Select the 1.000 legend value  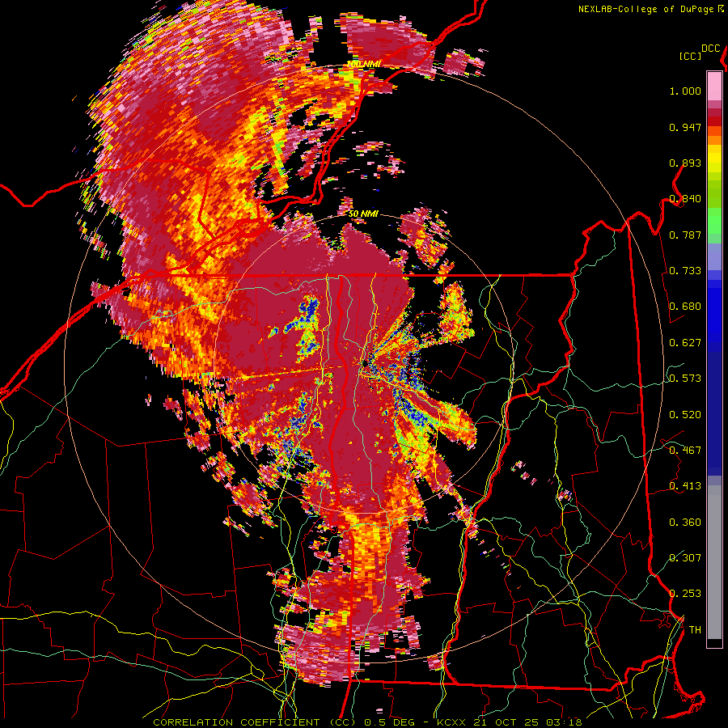click(x=685, y=91)
